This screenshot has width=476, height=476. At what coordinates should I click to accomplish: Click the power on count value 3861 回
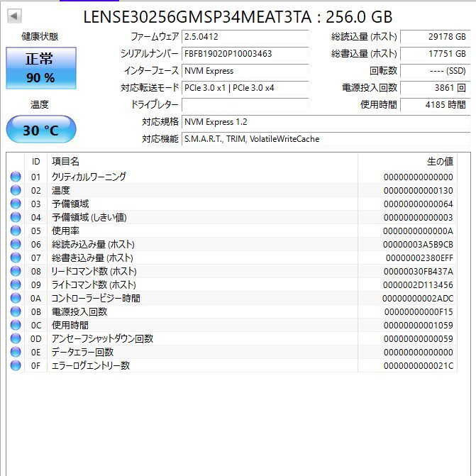click(x=435, y=88)
